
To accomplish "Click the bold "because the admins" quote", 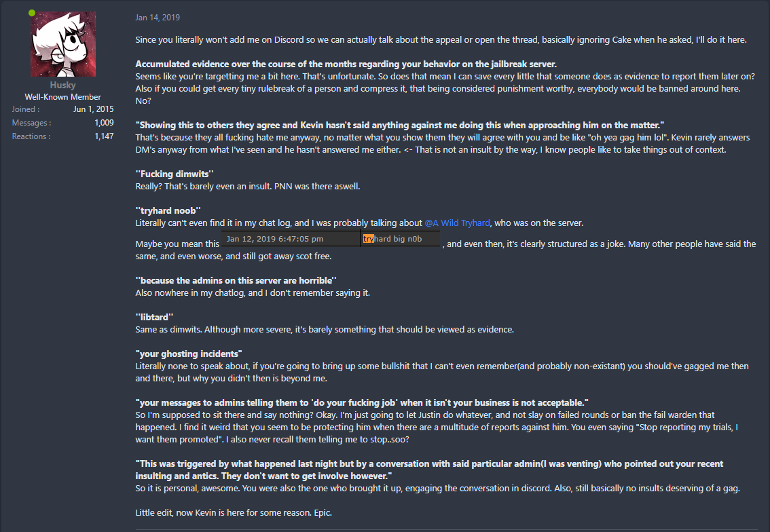I will [236, 280].
